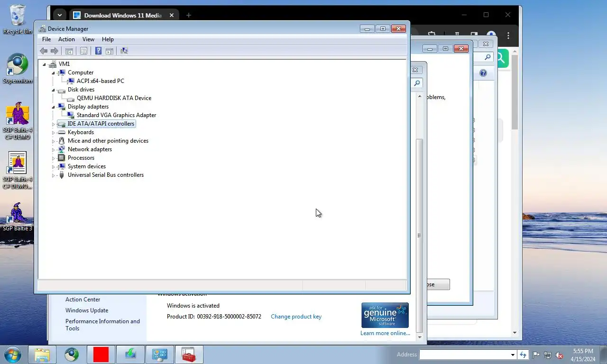Open Windows Update link
The width and height of the screenshot is (607, 364).
click(x=87, y=310)
